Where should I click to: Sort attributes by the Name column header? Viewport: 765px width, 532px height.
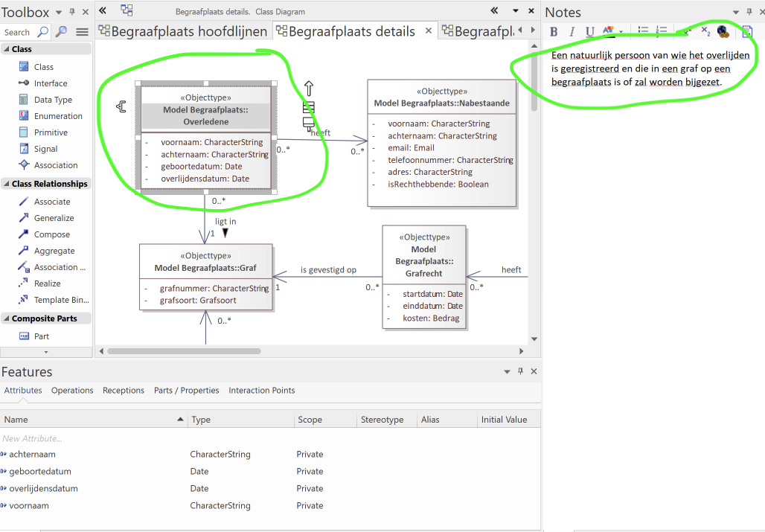tap(94, 420)
